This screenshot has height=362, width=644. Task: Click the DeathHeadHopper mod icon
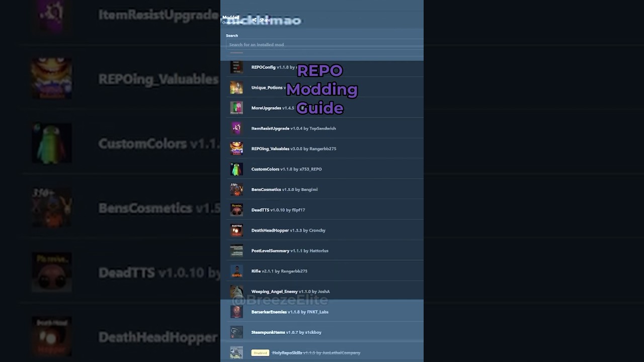pos(236,230)
